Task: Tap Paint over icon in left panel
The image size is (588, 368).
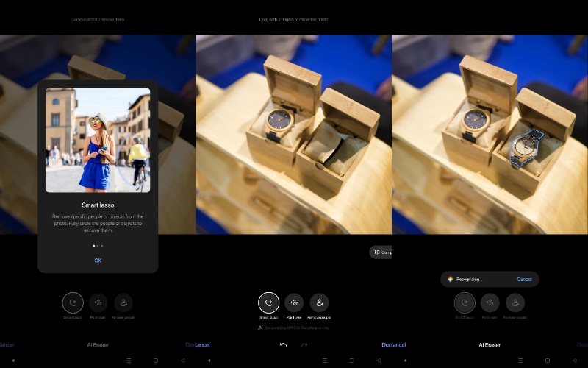Action: point(98,302)
